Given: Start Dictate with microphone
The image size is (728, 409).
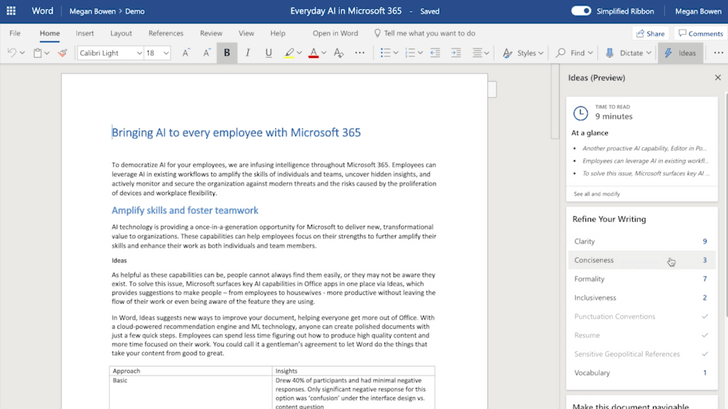Looking at the screenshot, I should pyautogui.click(x=624, y=53).
